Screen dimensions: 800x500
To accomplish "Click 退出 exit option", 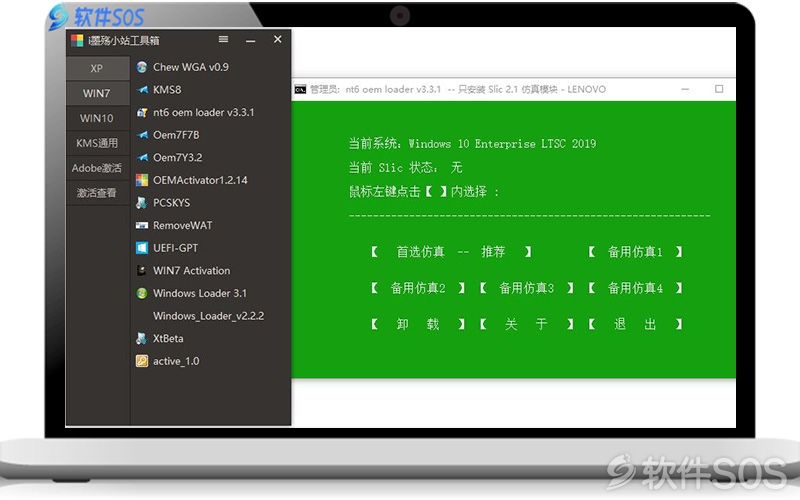I will (635, 324).
